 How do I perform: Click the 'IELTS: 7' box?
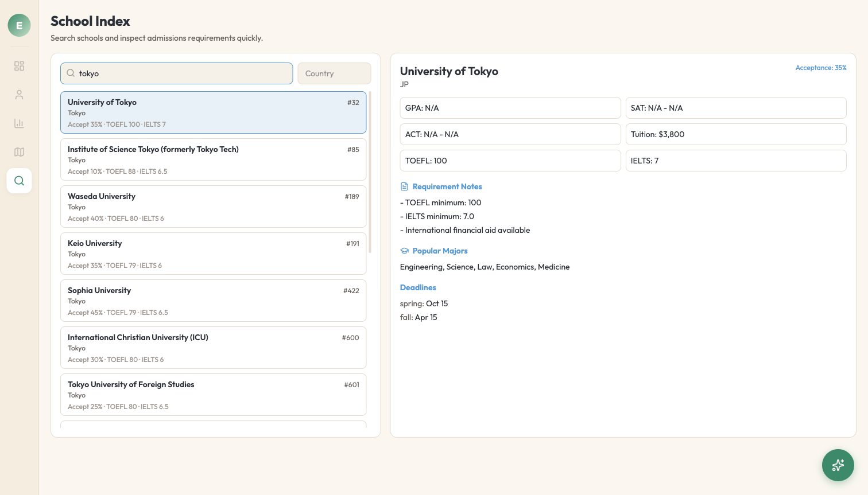(x=736, y=161)
